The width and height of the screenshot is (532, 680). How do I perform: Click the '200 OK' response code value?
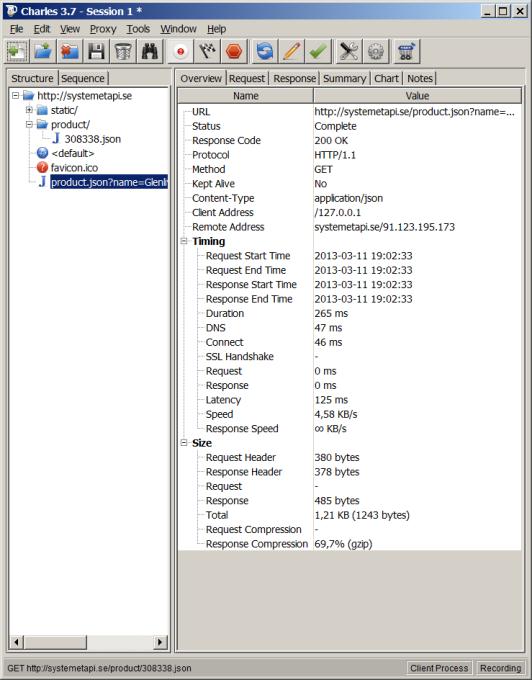coord(331,141)
